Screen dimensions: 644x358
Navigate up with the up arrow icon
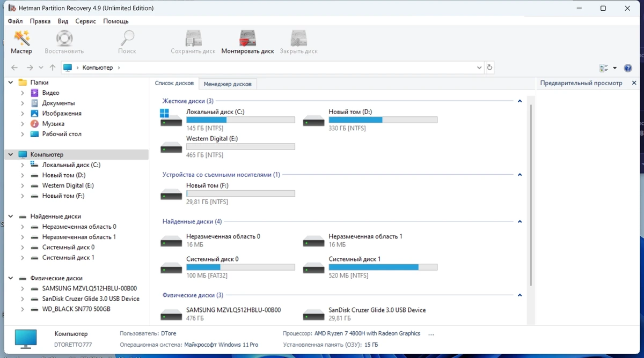(52, 68)
